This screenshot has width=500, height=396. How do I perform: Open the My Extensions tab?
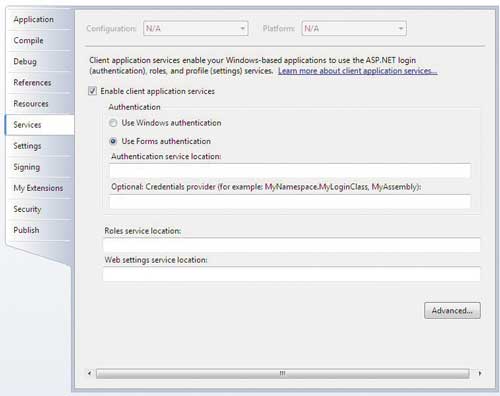[x=39, y=188]
